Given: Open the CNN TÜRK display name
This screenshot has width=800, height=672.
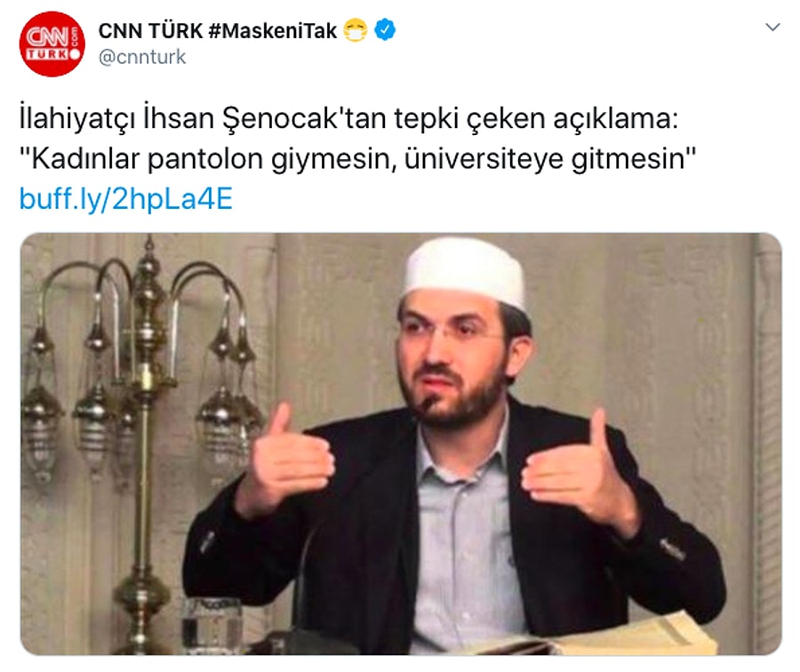Looking at the screenshot, I should [150, 30].
